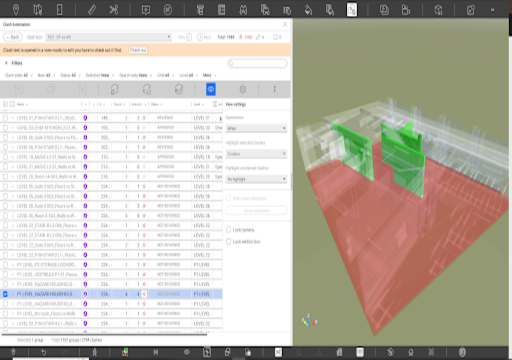
Task: Open the Appearance dropdown in View settings
Action: [x=256, y=128]
